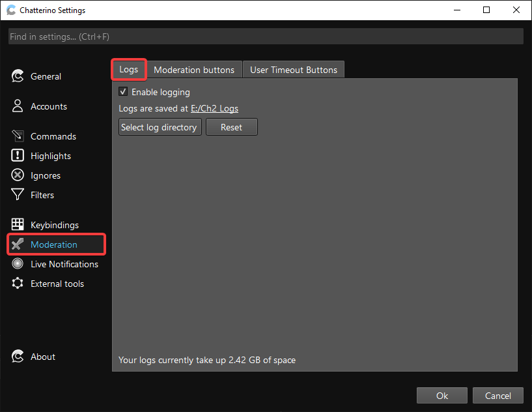532x412 pixels.
Task: Click the Highlights exclamation icon
Action: point(18,156)
